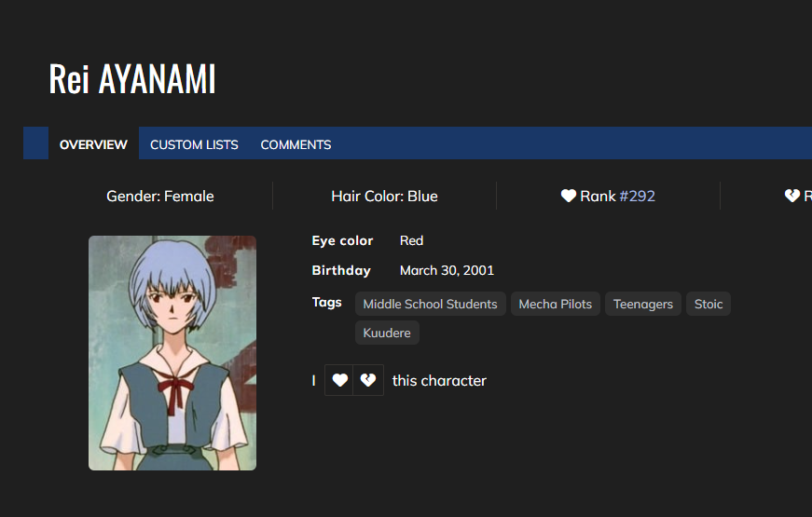Screen dimensions: 812x517
Task: Select the Kuudere tag
Action: (x=387, y=333)
